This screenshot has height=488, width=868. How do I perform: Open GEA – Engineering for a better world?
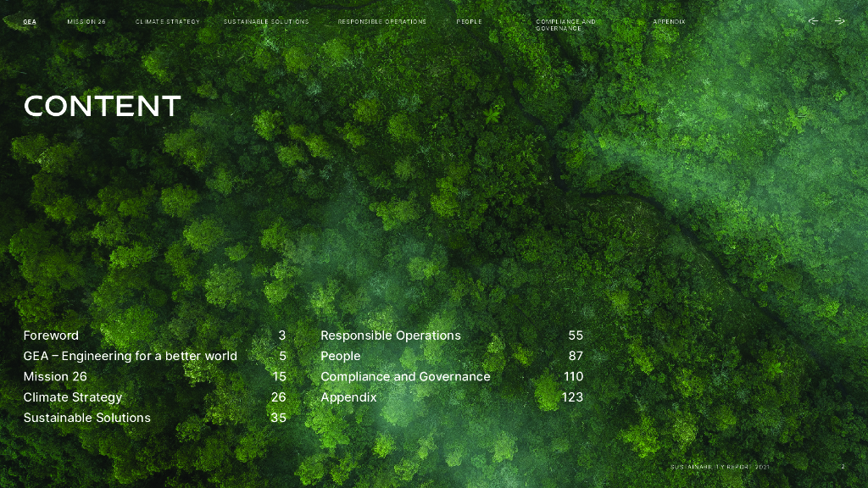131,356
